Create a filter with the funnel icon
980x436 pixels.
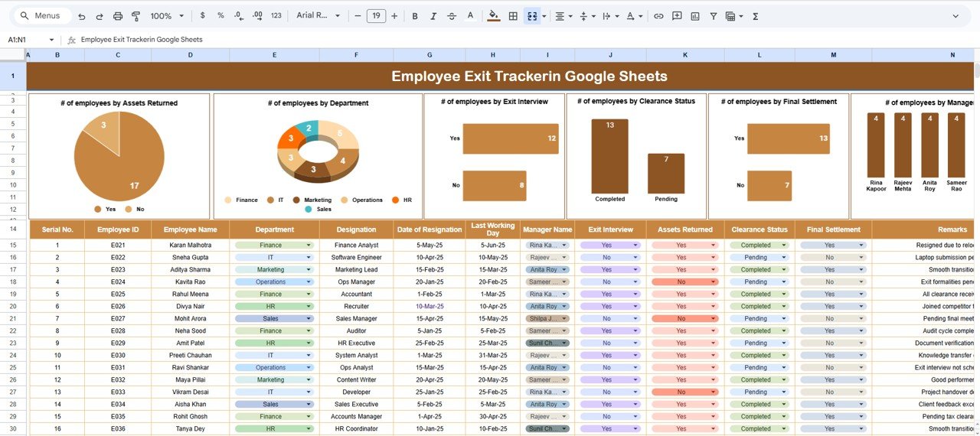pyautogui.click(x=714, y=16)
